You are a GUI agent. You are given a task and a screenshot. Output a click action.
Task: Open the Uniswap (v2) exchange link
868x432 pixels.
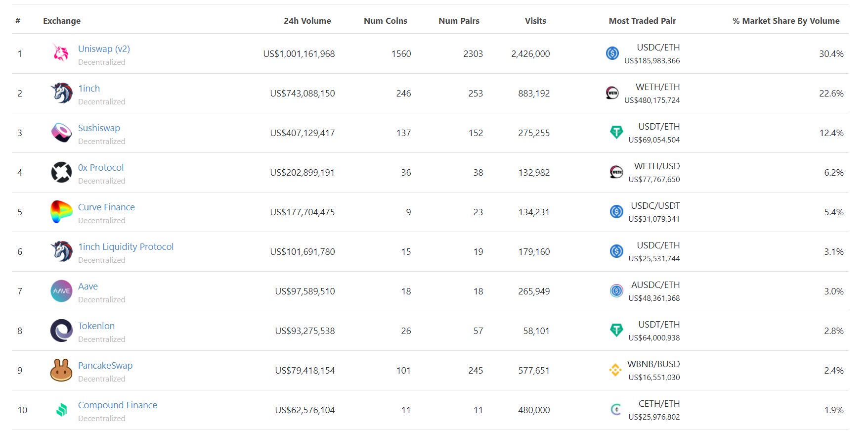tap(104, 48)
